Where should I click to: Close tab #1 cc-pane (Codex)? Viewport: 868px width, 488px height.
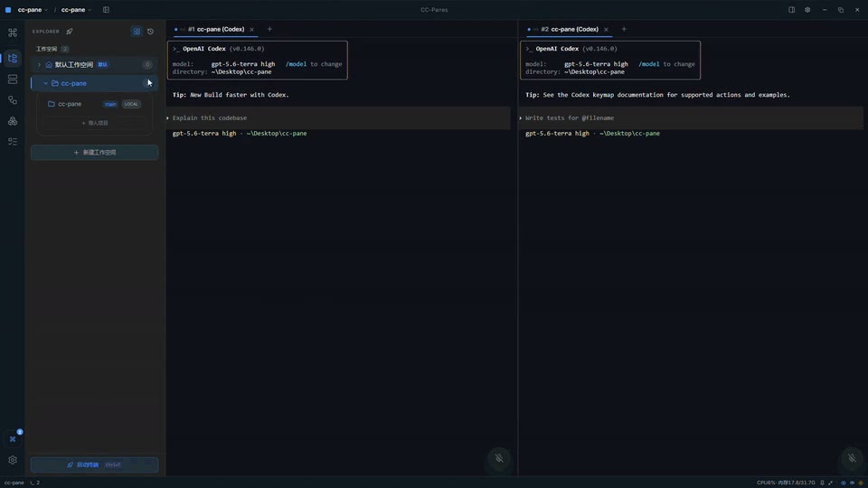point(251,29)
